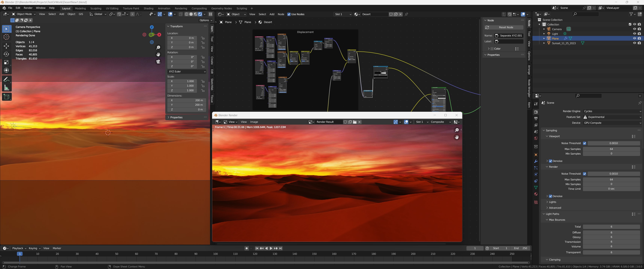
Task: Activate the Move tool
Action: coord(7,46)
